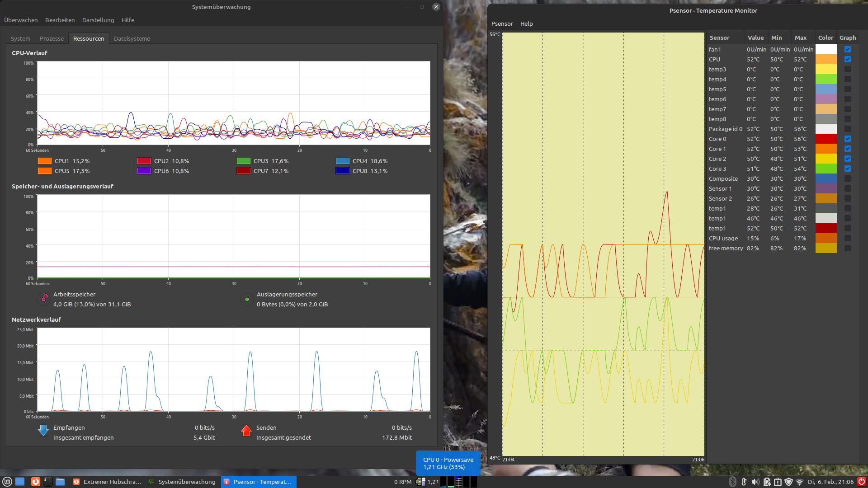Uncheck the fan1 graph checkbox
The image size is (868, 488).
coord(848,49)
